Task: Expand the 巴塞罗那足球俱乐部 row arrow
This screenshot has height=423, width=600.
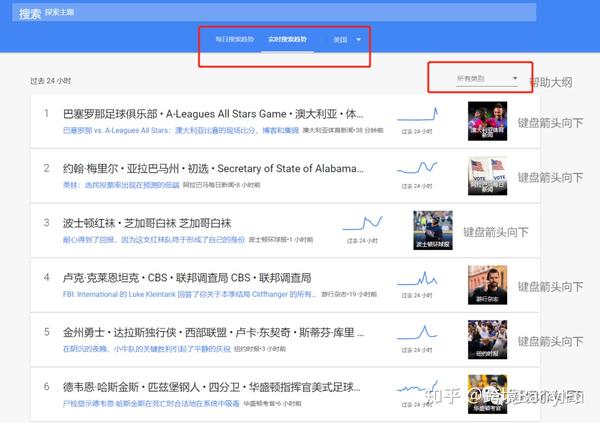Action: pos(550,123)
